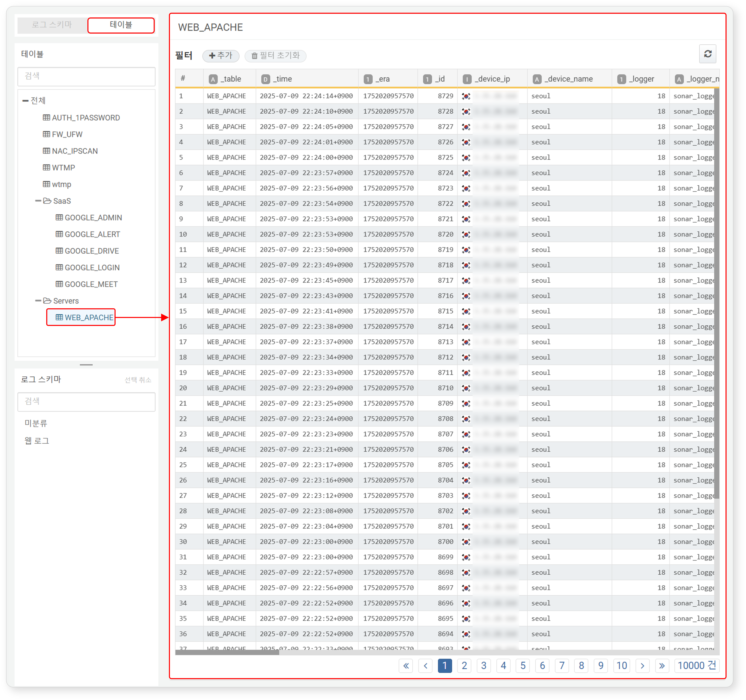The width and height of the screenshot is (746, 700).
Task: Collapse the SaaS folder node
Action: click(38, 201)
